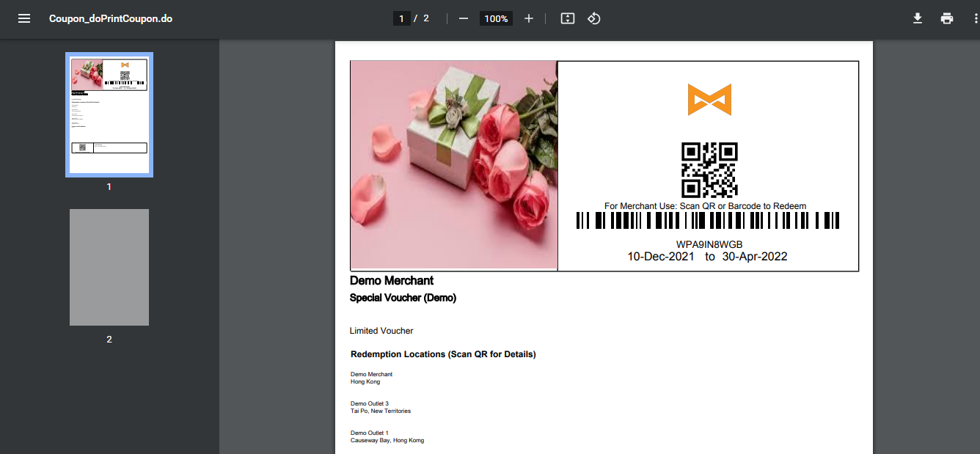Download the PDF with the download icon
This screenshot has height=454, width=980.
(917, 18)
